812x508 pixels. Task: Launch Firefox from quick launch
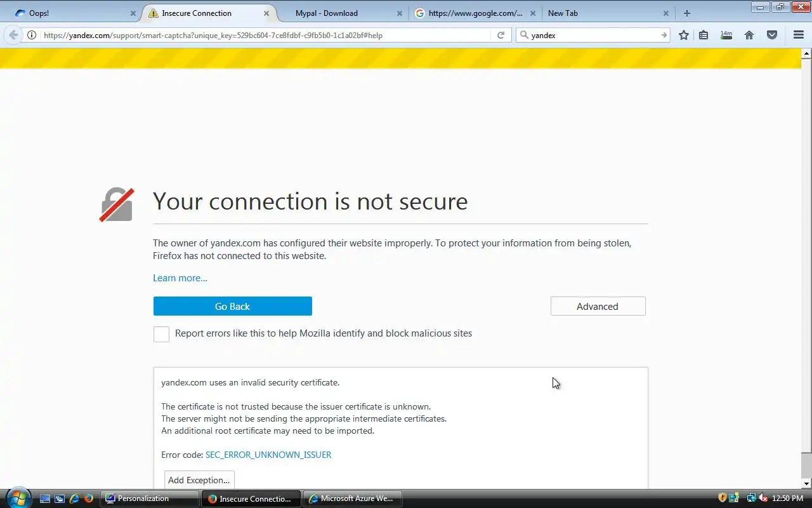pos(89,498)
